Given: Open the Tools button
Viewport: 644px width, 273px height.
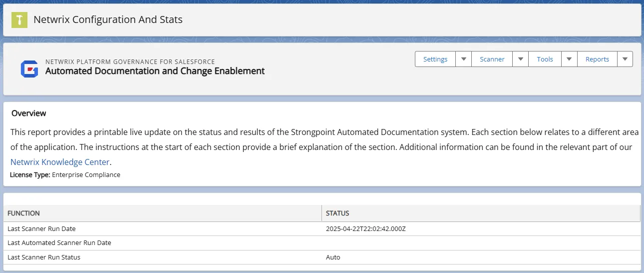Looking at the screenshot, I should [x=545, y=59].
